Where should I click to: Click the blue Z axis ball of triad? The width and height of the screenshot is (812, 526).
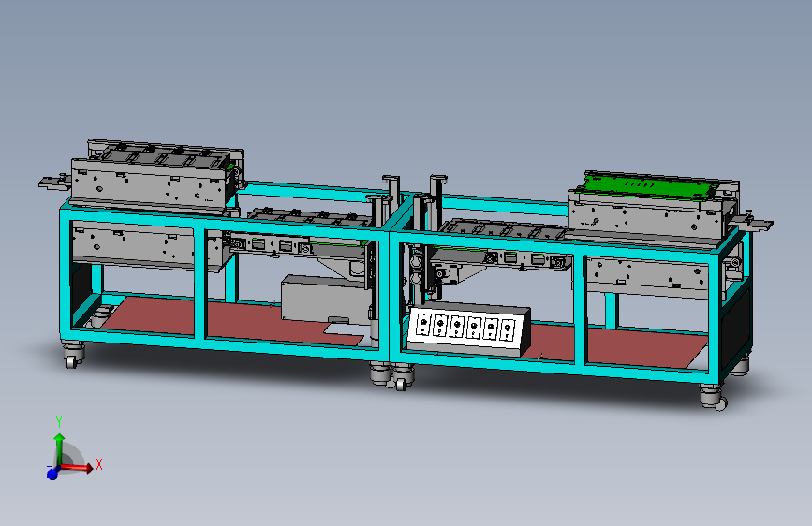pyautogui.click(x=52, y=474)
